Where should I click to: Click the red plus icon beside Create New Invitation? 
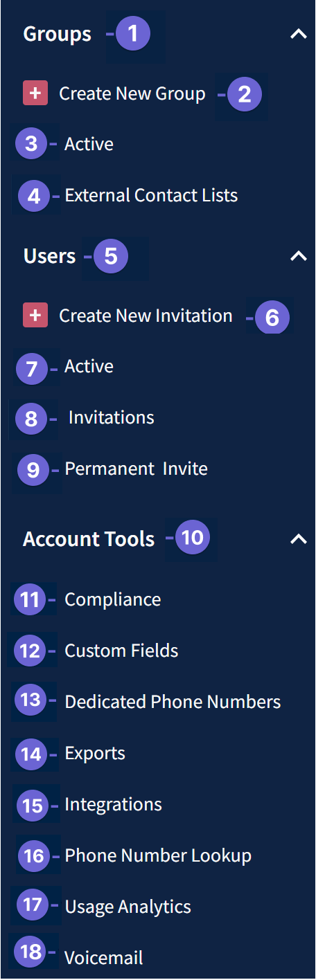(35, 316)
